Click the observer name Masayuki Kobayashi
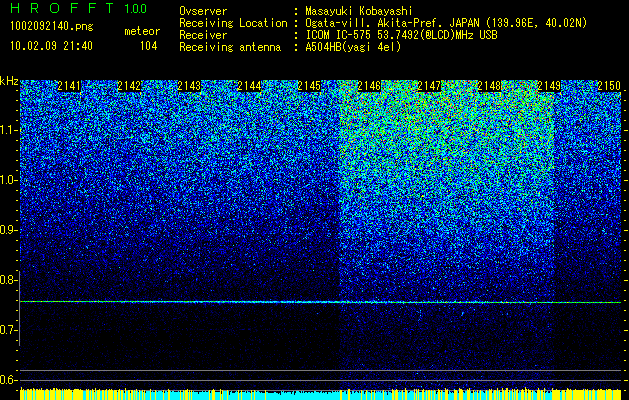The height and width of the screenshot is (400, 629). pyautogui.click(x=359, y=11)
